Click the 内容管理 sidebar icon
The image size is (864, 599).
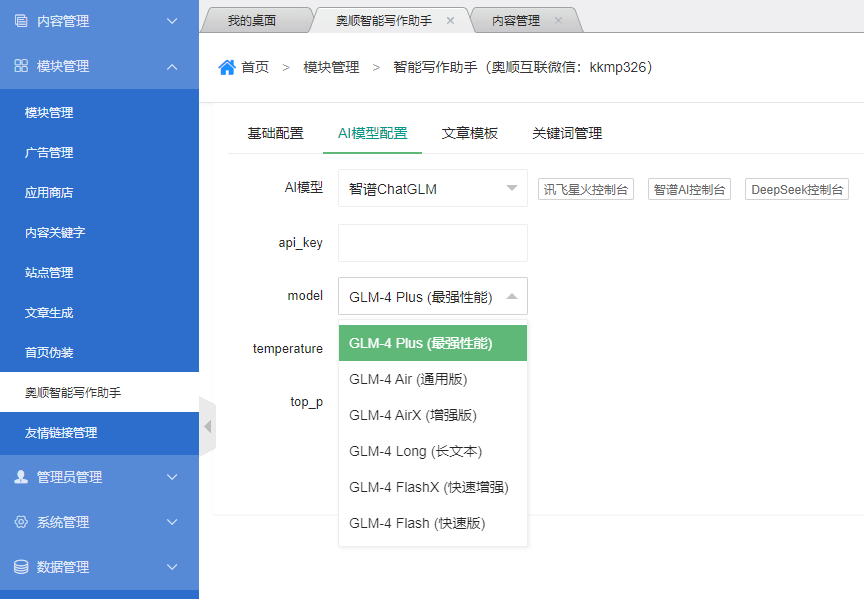click(x=21, y=21)
